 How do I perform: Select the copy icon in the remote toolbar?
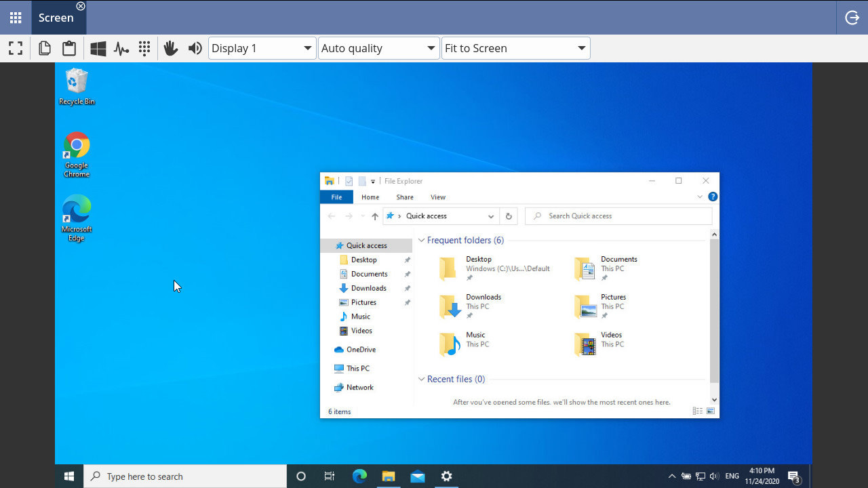click(44, 47)
